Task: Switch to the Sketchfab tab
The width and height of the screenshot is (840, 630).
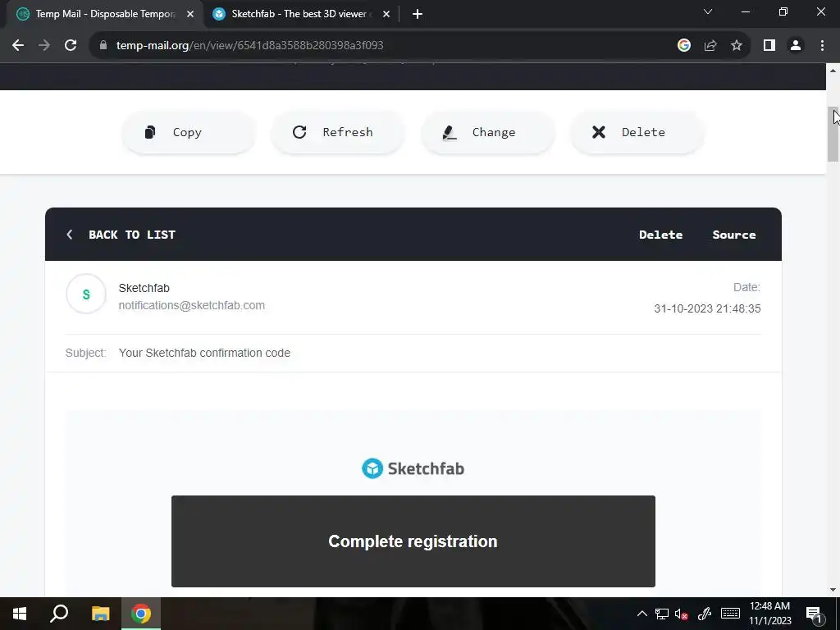Action: pyautogui.click(x=300, y=14)
